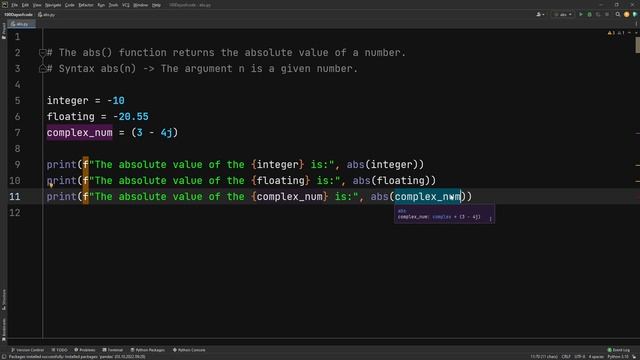Click the value -10 on line 5
640x360 pixels.
[116, 101]
